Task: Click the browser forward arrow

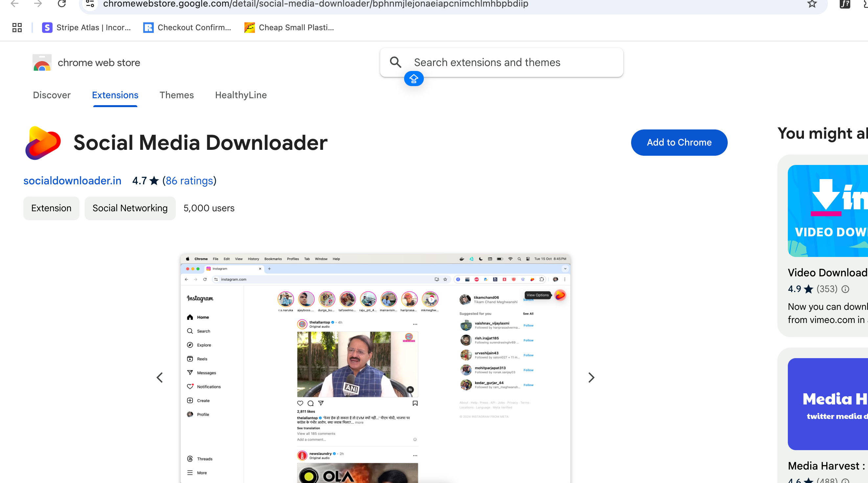Action: pyautogui.click(x=38, y=4)
